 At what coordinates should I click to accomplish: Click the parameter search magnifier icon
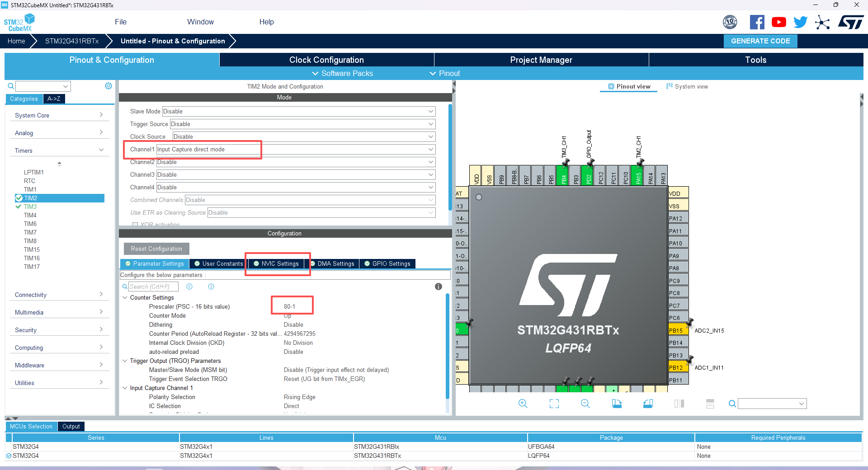[x=125, y=287]
